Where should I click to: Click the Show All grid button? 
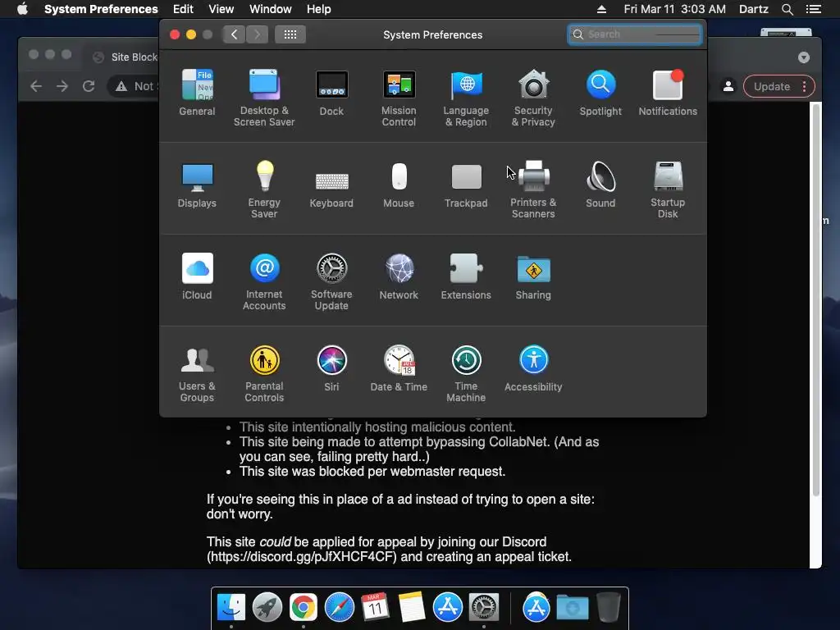[x=290, y=34]
